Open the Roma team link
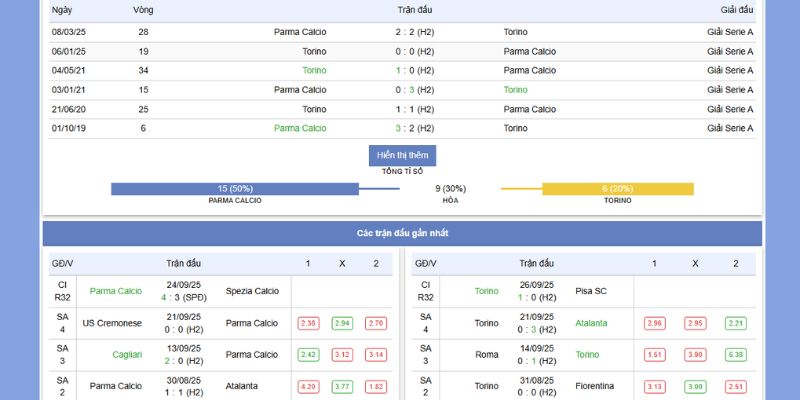 486,355
